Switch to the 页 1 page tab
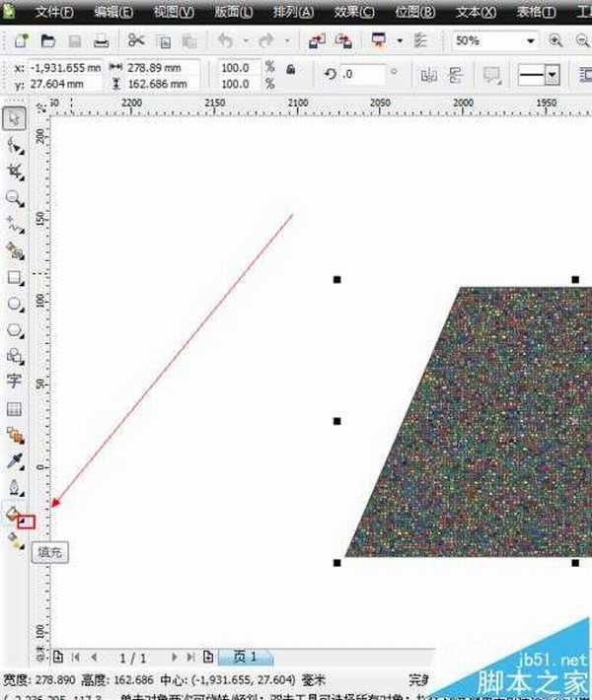This screenshot has height=700, width=592. click(245, 657)
